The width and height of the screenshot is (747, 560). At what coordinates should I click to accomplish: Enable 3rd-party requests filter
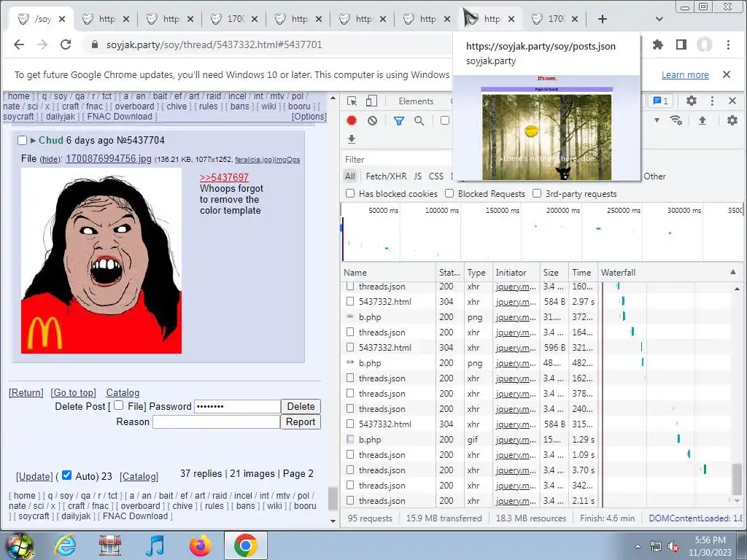(537, 193)
